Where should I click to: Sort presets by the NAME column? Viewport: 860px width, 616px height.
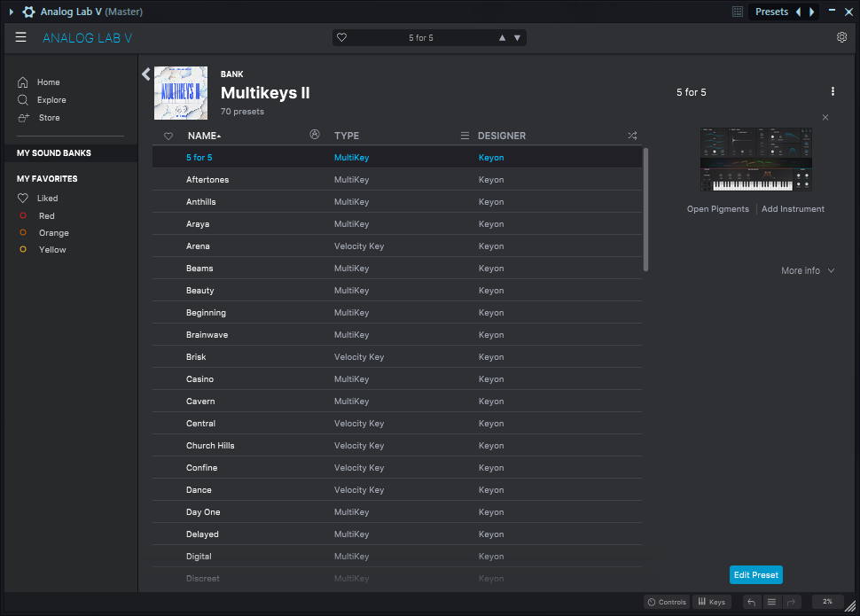[204, 136]
